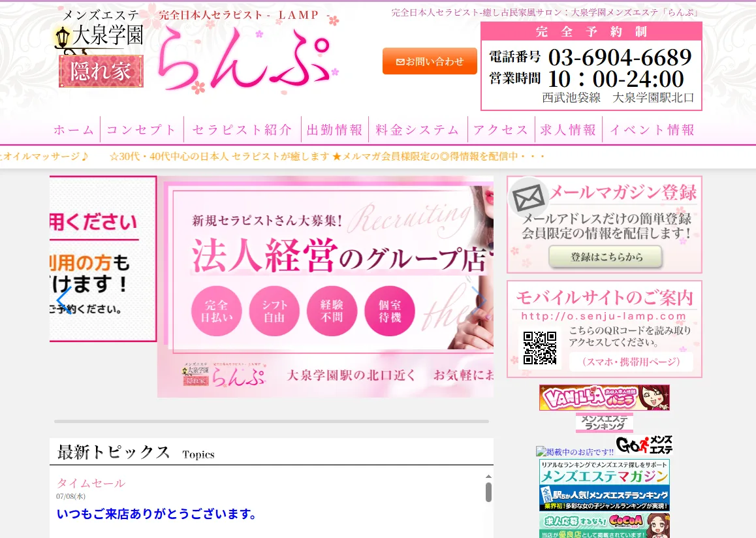Go to the 出勤情報 page

pyautogui.click(x=335, y=130)
